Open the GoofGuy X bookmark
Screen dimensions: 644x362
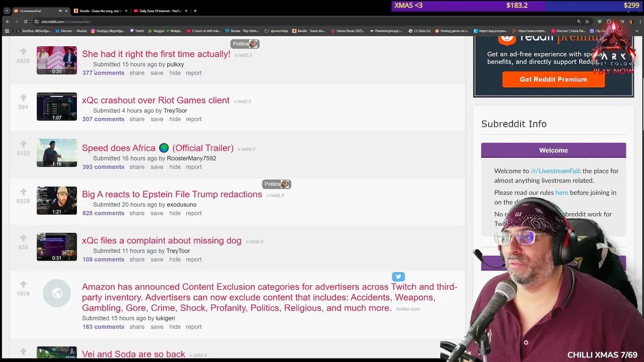pyautogui.click(x=34, y=31)
